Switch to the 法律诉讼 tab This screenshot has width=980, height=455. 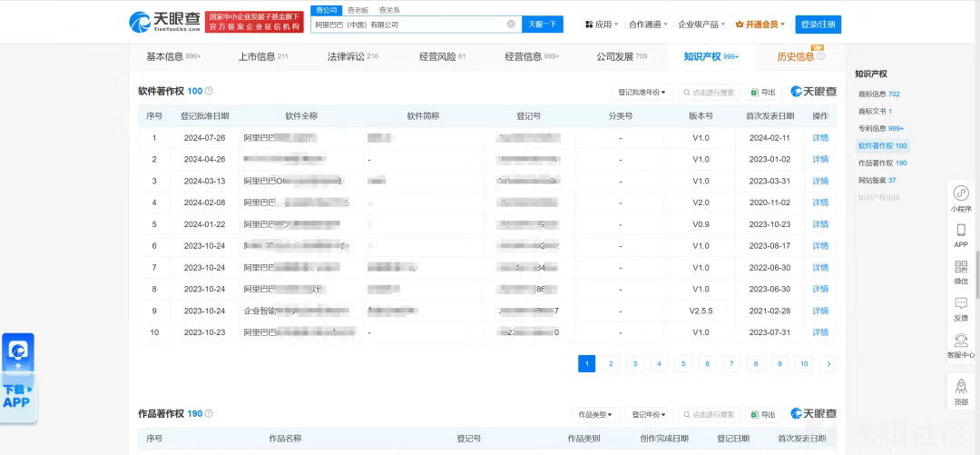(353, 56)
